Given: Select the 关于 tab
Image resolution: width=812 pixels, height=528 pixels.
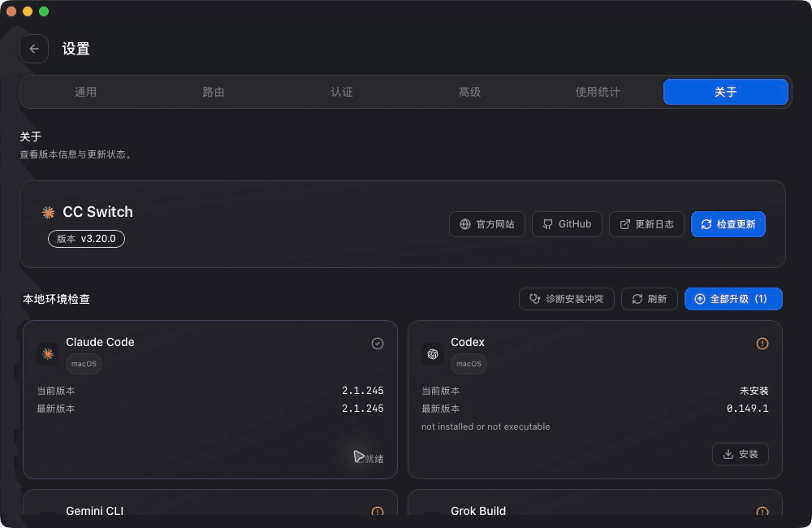Looking at the screenshot, I should 725,92.
